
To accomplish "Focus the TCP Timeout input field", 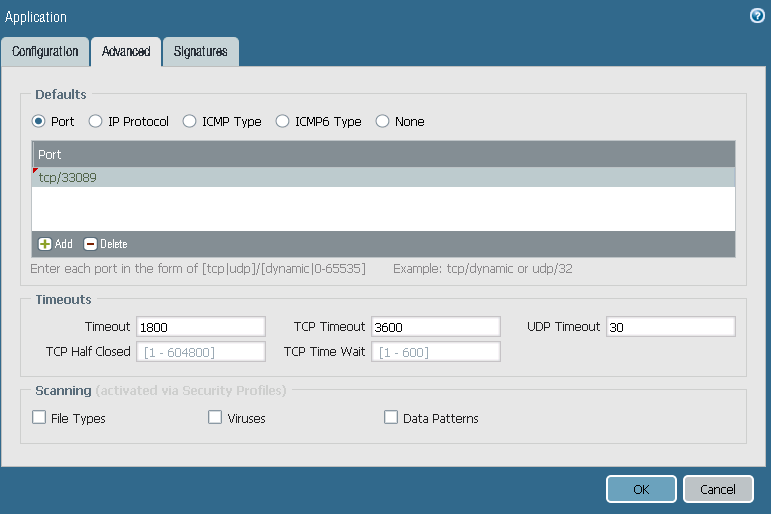I will point(435,327).
